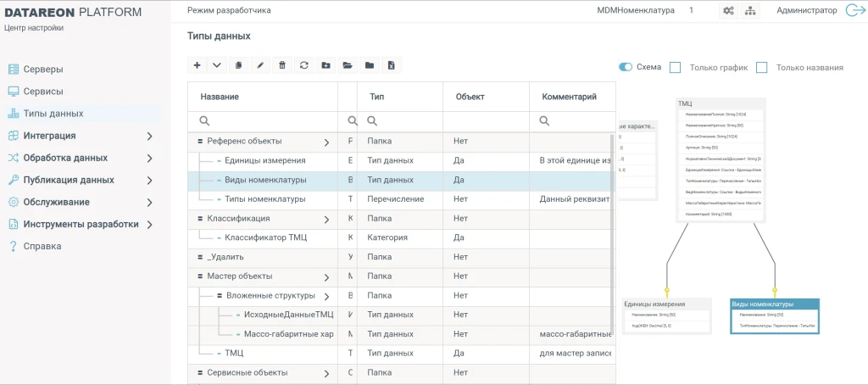The height and width of the screenshot is (385, 868).
Task: Enable the Только график checkbox
Action: 676,67
